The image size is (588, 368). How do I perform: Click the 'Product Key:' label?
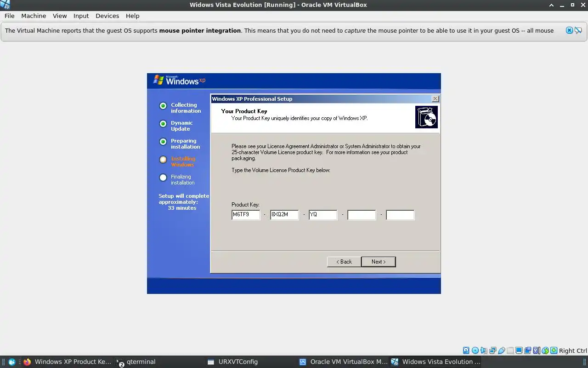(x=245, y=205)
